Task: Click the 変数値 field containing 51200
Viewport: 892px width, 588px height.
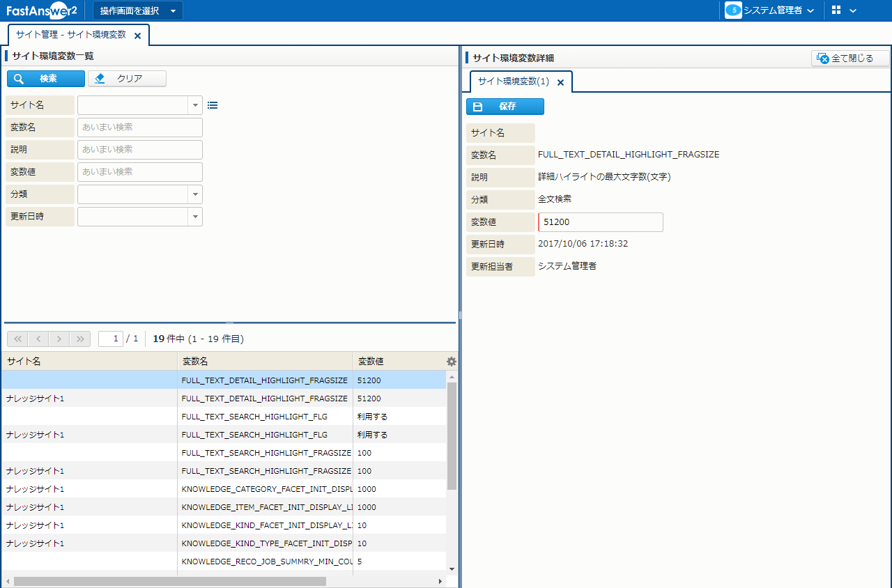Action: coord(600,222)
